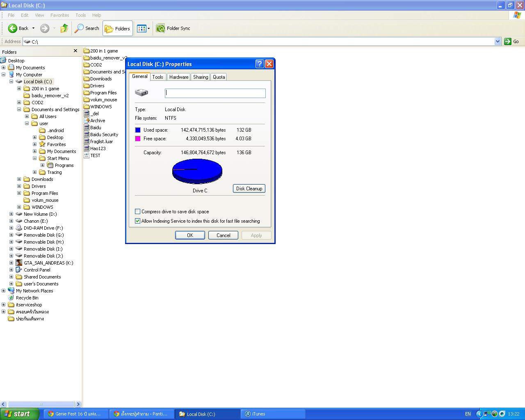Enable Compress drive to save disk space
525x420 pixels.
point(138,212)
